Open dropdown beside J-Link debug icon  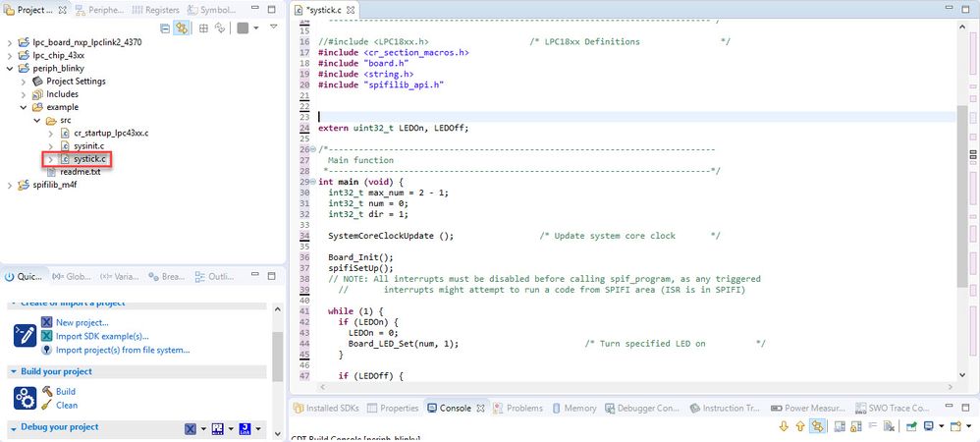pyautogui.click(x=257, y=429)
